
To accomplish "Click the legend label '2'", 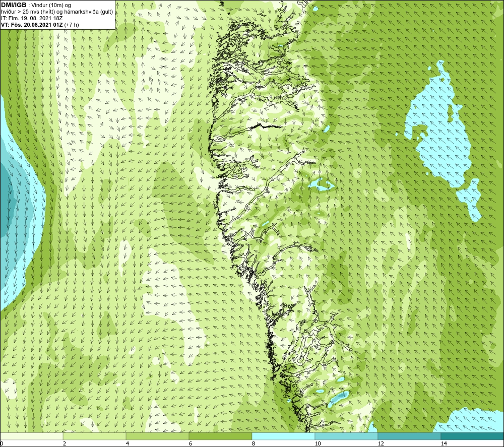I will 65,443.
